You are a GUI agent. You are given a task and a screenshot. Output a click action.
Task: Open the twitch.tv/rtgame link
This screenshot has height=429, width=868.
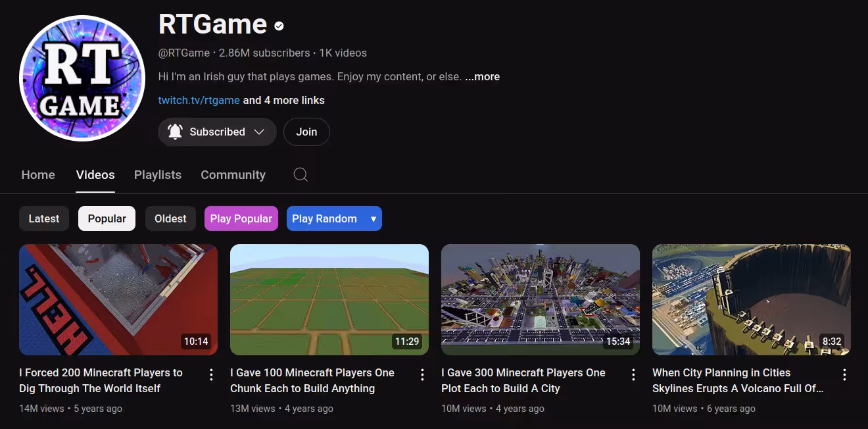tap(199, 100)
